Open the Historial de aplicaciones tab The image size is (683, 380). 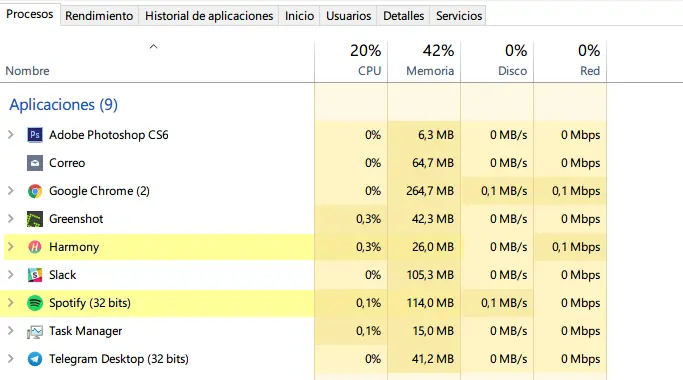click(209, 16)
